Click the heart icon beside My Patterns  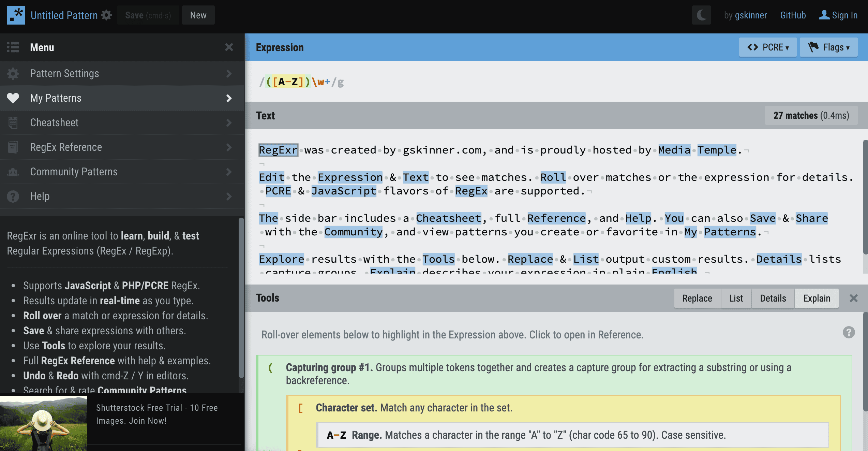pyautogui.click(x=13, y=98)
